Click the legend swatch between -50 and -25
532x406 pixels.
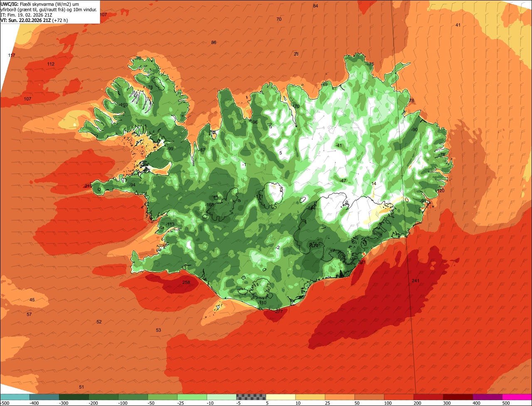coord(163,397)
